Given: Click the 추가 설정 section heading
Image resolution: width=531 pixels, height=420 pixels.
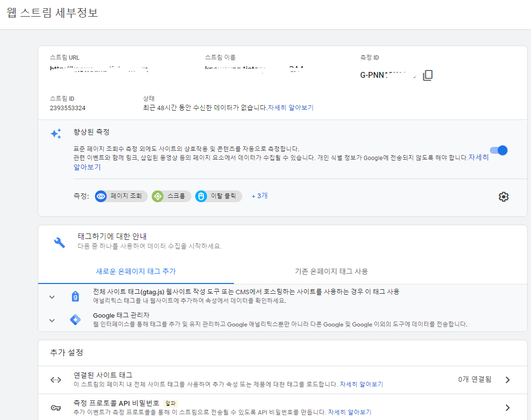Looking at the screenshot, I should (x=67, y=352).
